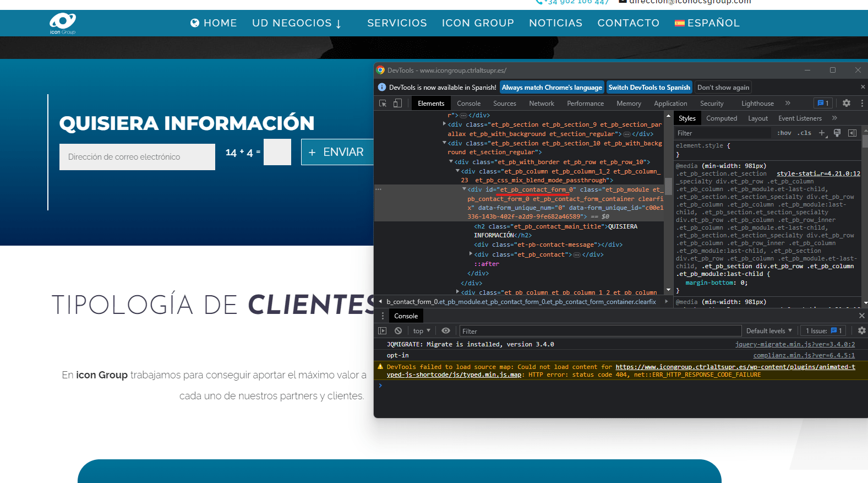
Task: Click the console prompt input line
Action: coord(622,386)
